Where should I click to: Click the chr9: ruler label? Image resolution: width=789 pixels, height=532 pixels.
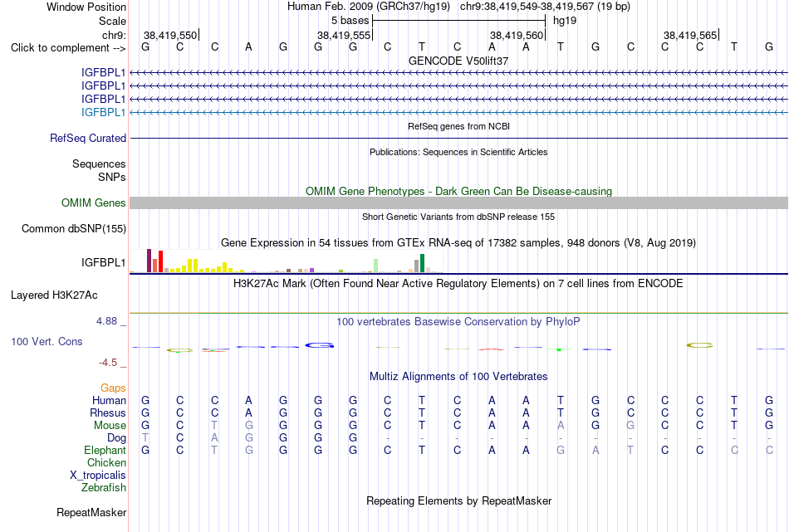pos(114,35)
